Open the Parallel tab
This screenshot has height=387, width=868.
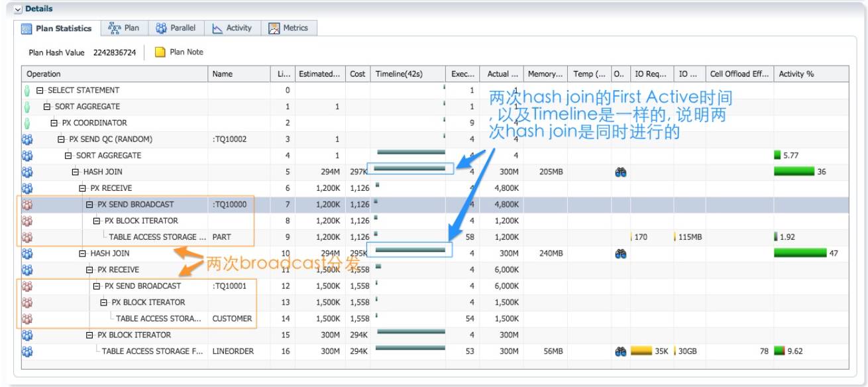[x=176, y=28]
